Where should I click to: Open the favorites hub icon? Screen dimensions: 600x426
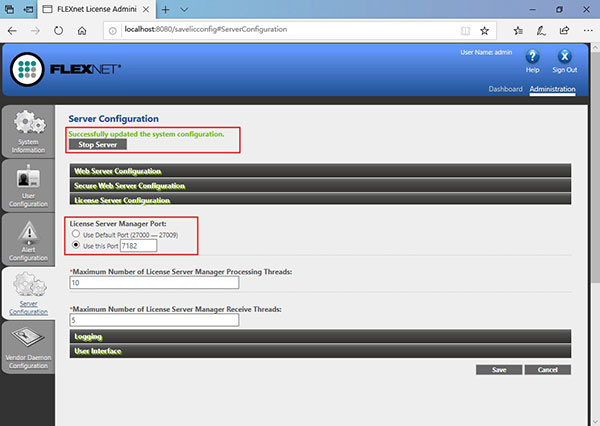click(x=518, y=31)
